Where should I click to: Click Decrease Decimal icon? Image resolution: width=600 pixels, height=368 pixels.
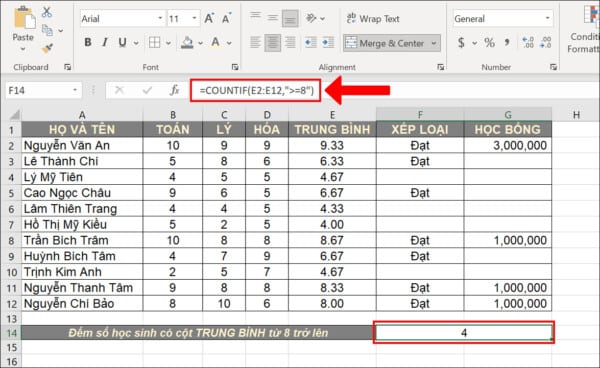(x=546, y=42)
